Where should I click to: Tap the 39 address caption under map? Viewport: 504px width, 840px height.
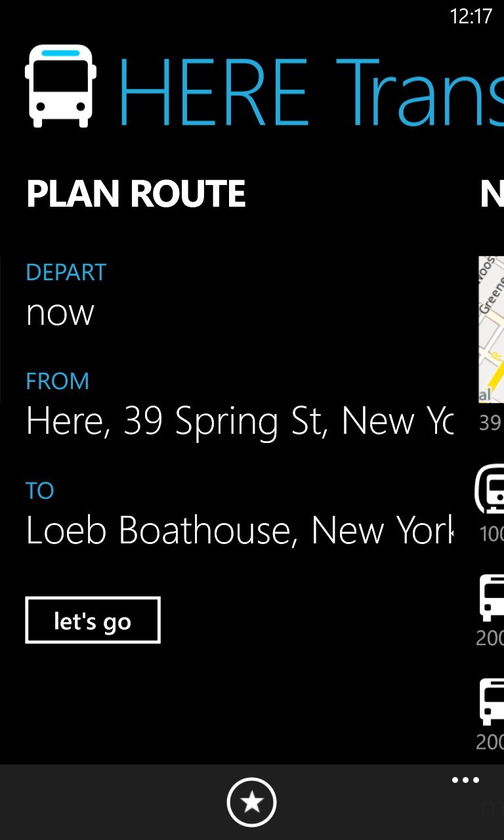tap(490, 423)
